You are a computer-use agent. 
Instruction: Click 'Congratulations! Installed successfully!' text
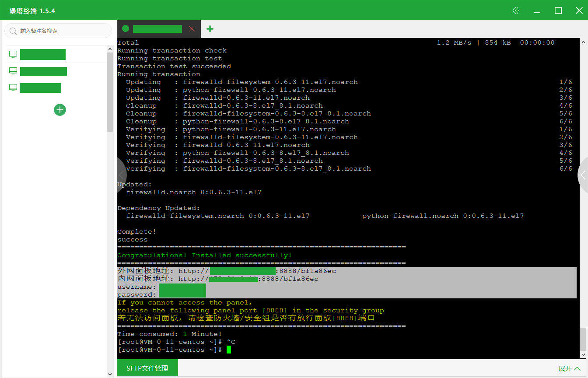click(204, 255)
